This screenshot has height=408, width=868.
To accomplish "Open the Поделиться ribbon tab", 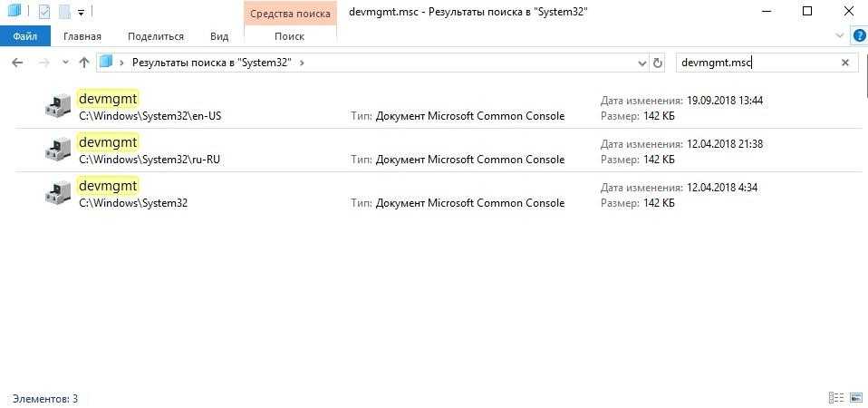I will coord(156,36).
